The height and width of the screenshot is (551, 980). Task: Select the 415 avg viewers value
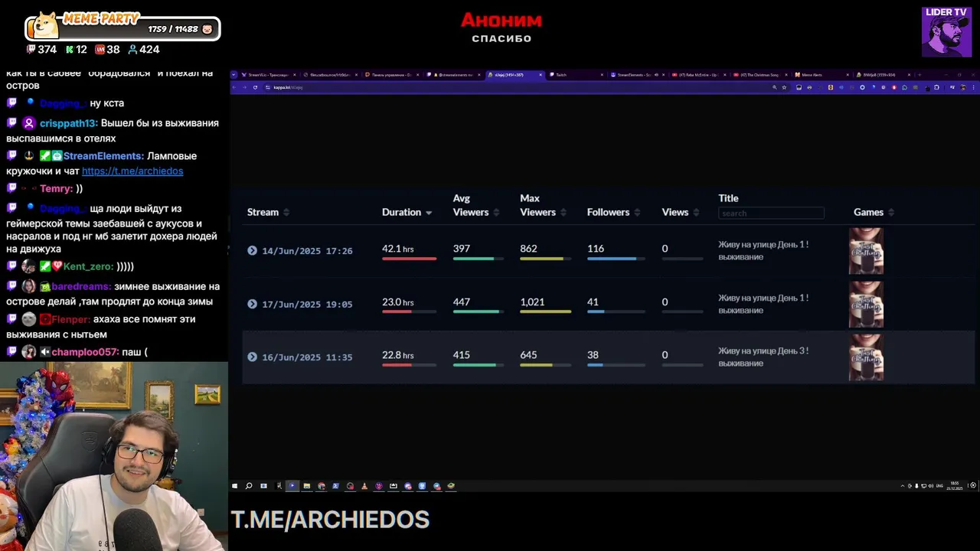click(x=462, y=355)
